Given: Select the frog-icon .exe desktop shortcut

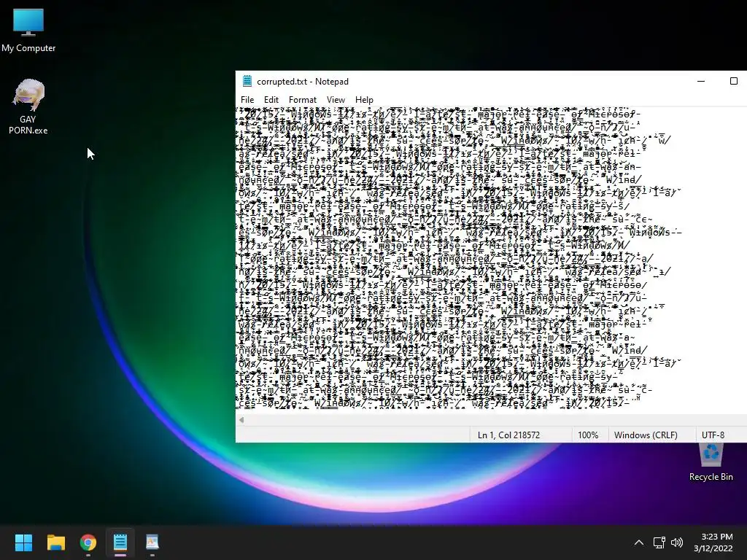Looking at the screenshot, I should 28,106.
